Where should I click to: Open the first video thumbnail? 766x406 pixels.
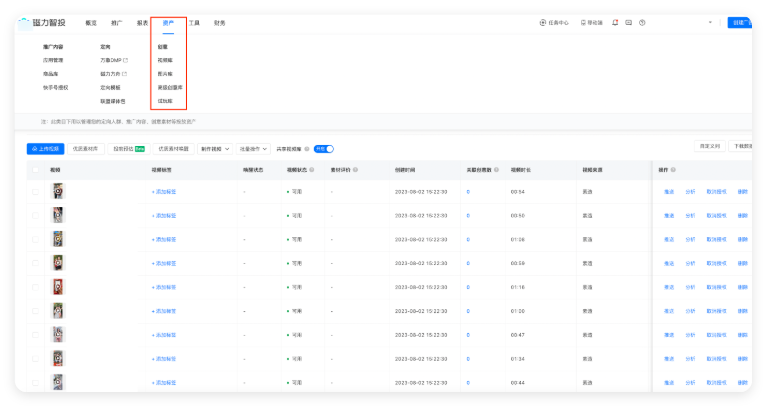coord(59,191)
